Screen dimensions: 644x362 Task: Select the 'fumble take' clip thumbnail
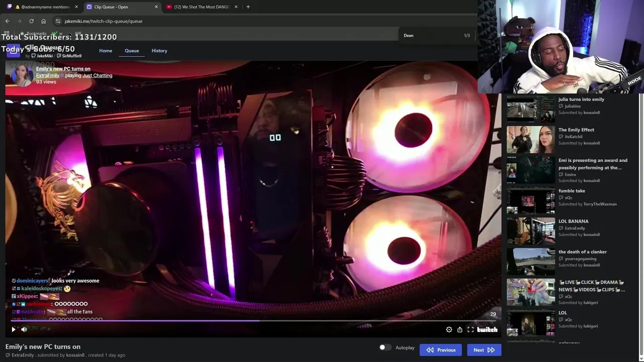tap(531, 201)
